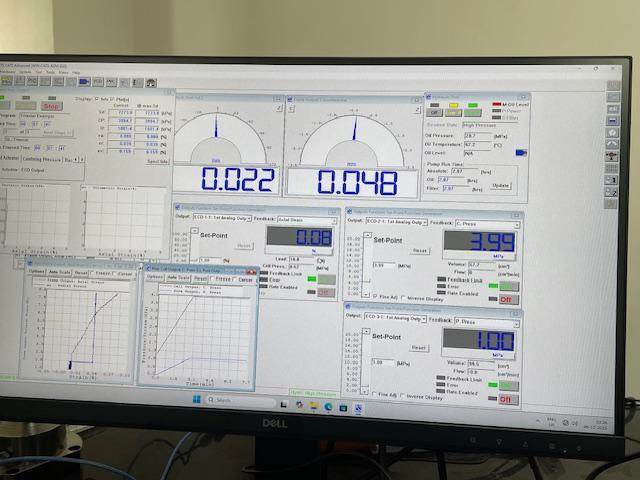Click the blue pump icon in top toolbar
This screenshot has width=640, height=480.
click(x=84, y=82)
